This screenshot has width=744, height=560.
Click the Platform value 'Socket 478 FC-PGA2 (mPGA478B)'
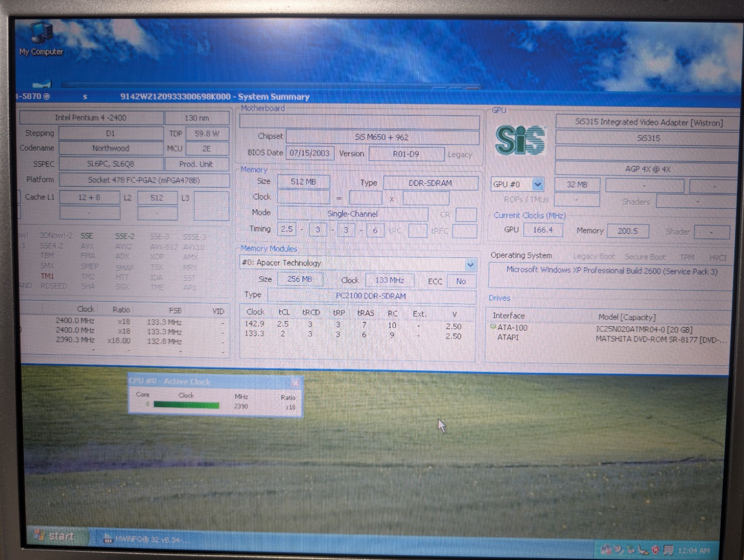[x=144, y=180]
